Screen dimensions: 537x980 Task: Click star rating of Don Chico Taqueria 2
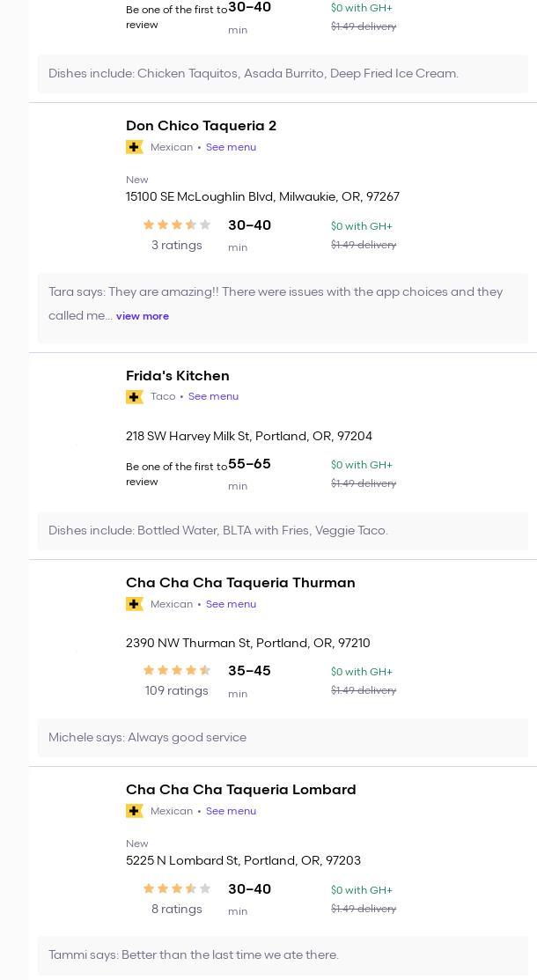tap(176, 225)
